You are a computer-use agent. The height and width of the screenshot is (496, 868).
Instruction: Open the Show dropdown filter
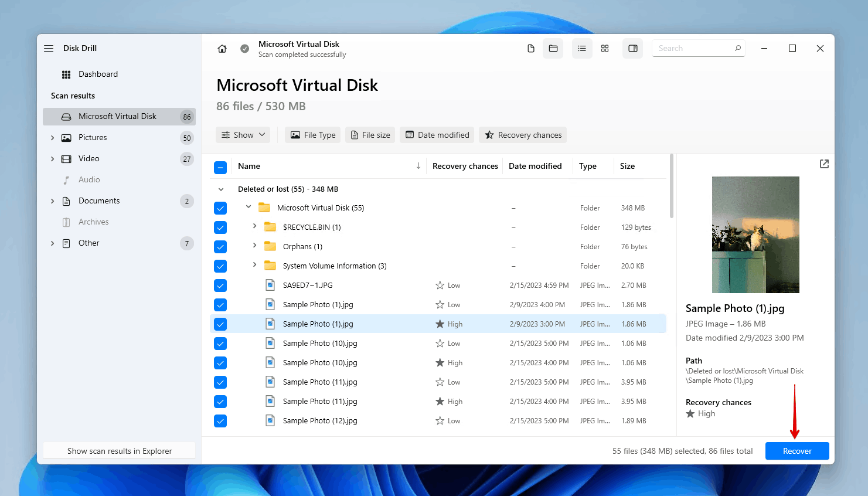(x=243, y=135)
